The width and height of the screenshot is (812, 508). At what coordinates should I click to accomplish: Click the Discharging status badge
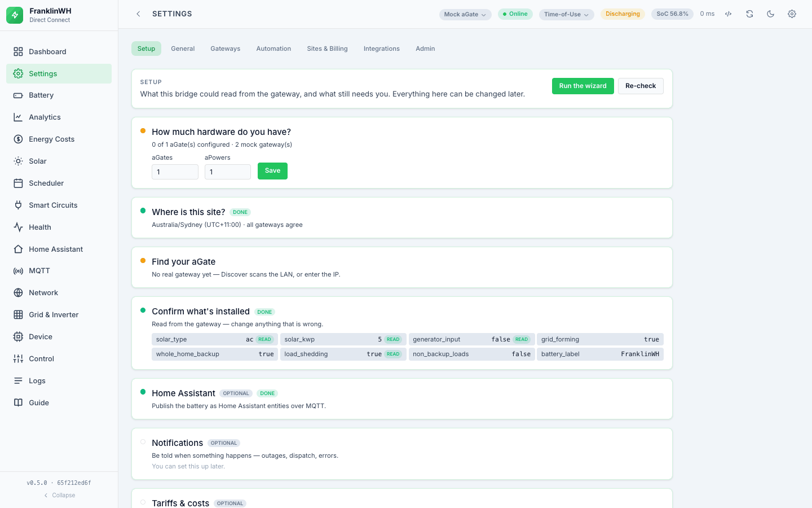pyautogui.click(x=623, y=14)
